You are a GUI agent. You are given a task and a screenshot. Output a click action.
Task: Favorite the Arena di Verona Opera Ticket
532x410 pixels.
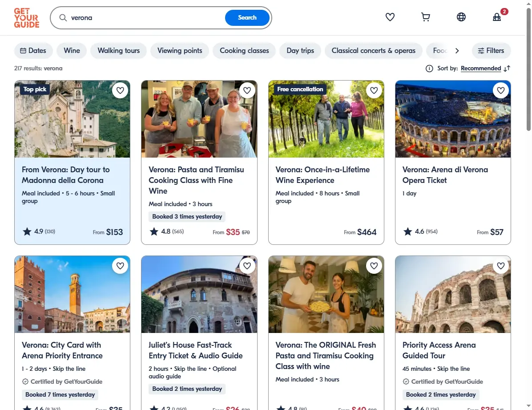[x=501, y=90]
